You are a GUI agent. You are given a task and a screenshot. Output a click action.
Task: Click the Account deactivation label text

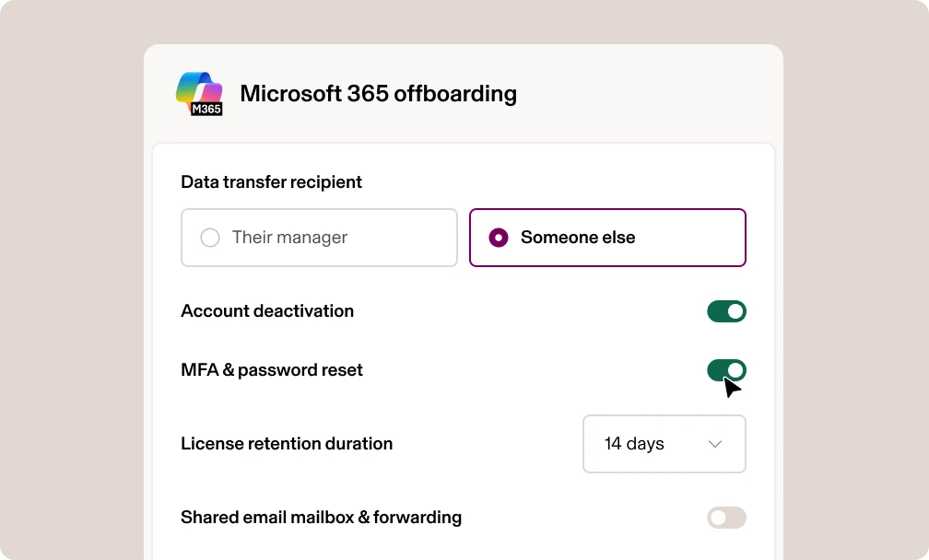[267, 310]
